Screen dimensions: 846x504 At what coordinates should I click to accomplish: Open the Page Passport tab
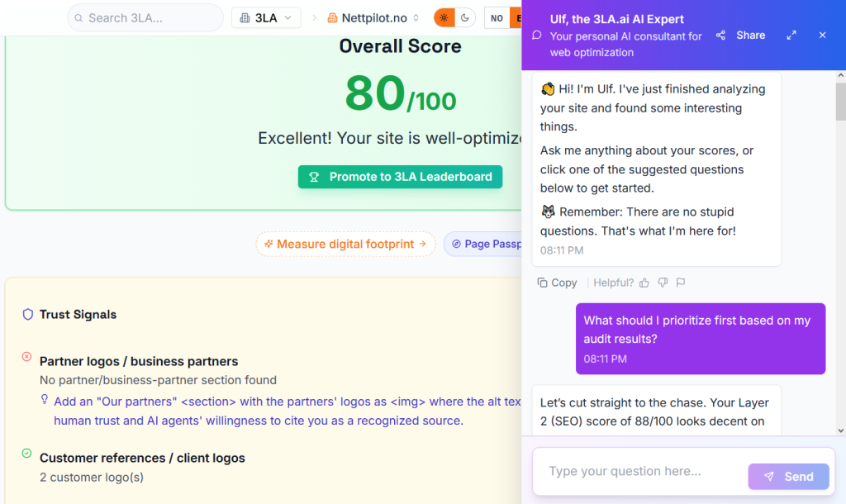(x=484, y=244)
